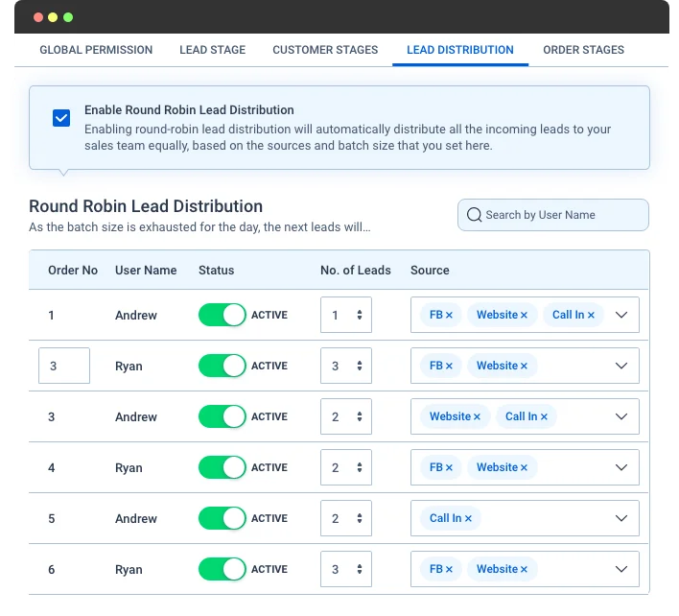Remove Call In tag in order 5 row
The width and height of the screenshot is (679, 616).
[468, 518]
